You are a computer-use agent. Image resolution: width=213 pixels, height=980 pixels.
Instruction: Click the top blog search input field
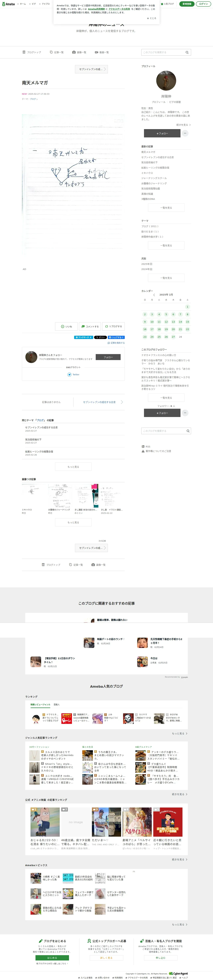(x=163, y=52)
